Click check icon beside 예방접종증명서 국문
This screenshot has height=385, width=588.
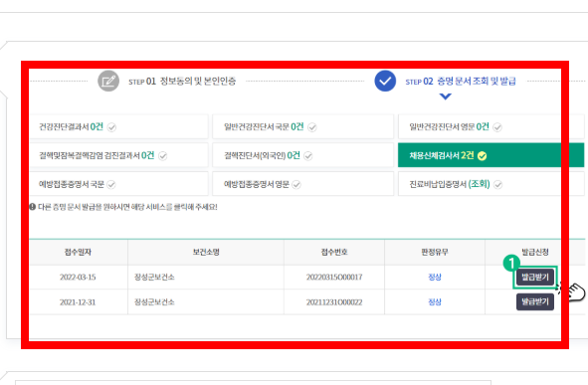111,184
